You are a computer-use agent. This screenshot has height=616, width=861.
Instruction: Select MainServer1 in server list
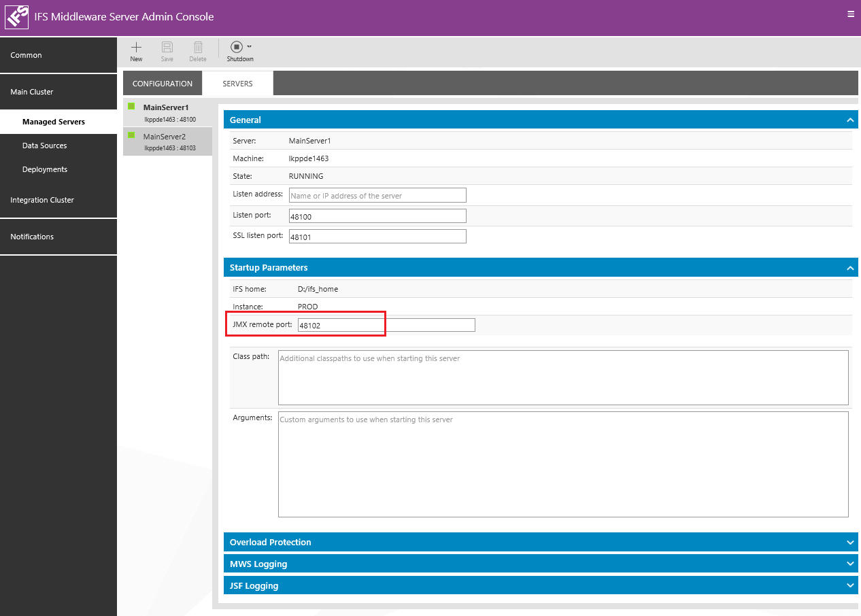pos(167,113)
